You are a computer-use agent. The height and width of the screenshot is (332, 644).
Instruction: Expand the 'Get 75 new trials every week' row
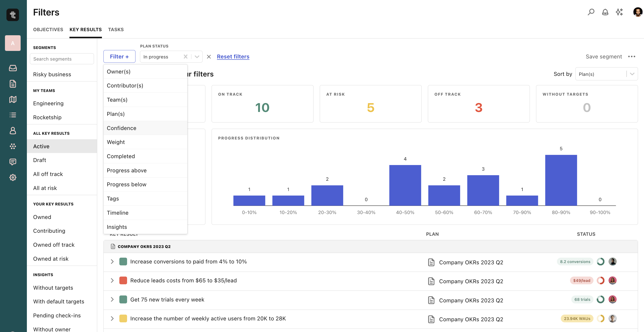point(112,300)
